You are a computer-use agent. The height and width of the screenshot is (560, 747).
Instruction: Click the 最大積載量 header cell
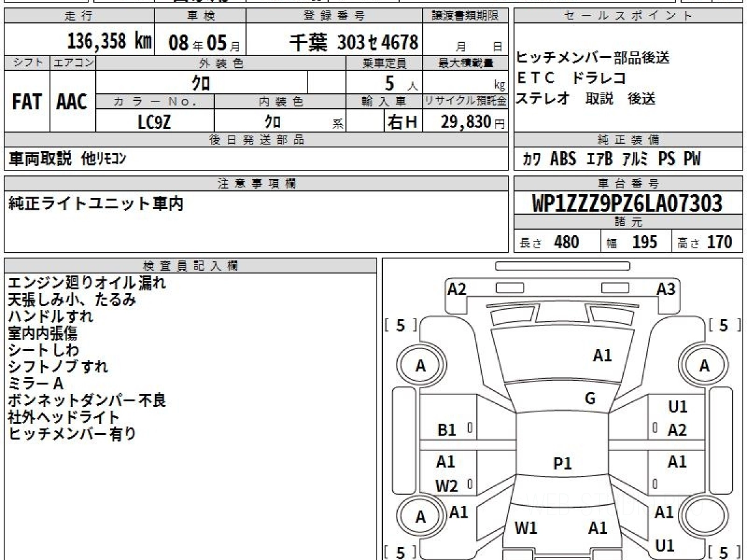466,63
